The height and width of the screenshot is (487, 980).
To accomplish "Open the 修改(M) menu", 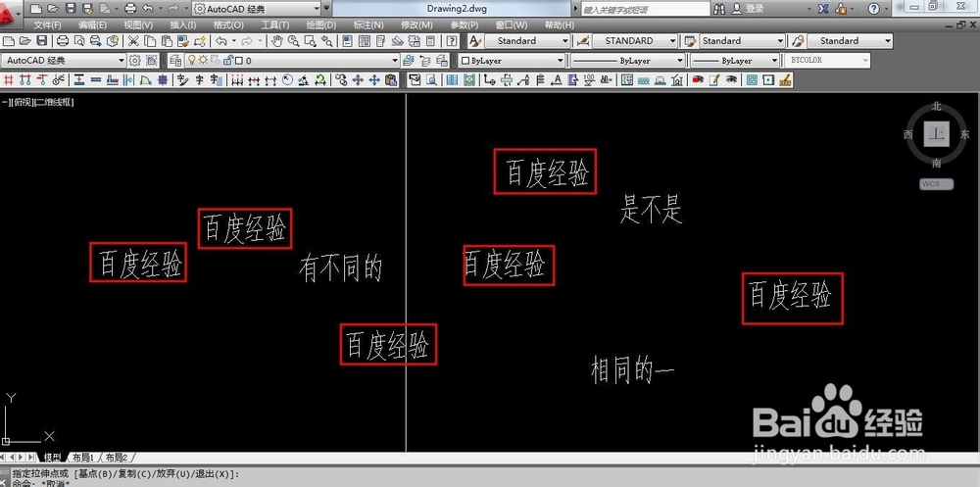I will pyautogui.click(x=416, y=25).
